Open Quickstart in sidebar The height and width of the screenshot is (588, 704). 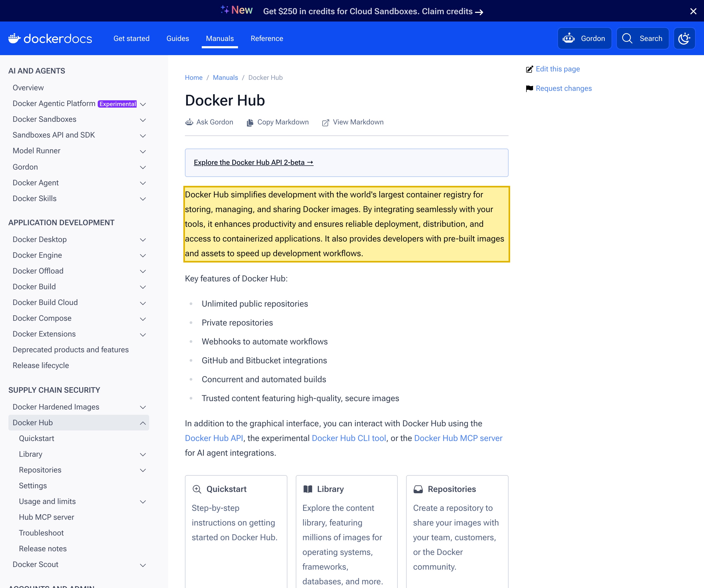point(37,438)
